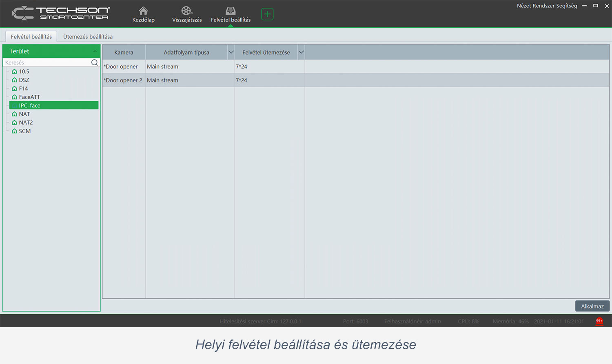Click the green plus add-tab icon
The height and width of the screenshot is (364, 612).
pos(267,14)
